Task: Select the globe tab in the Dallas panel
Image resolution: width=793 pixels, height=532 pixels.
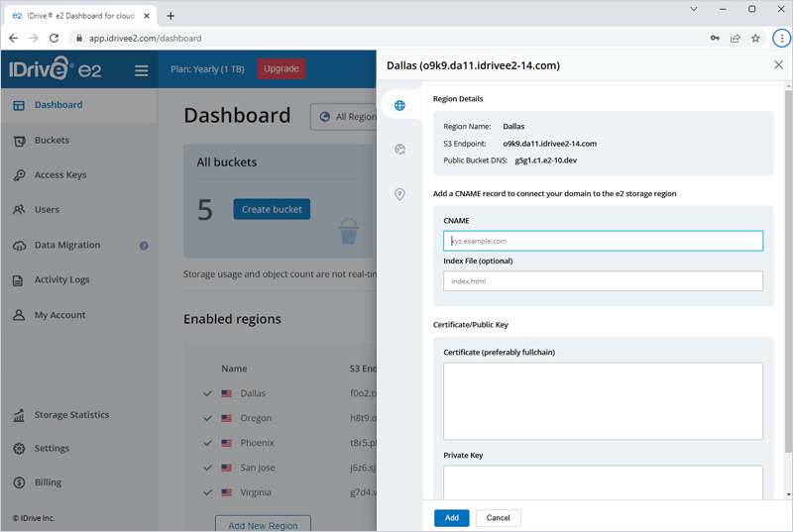Action: pos(400,105)
